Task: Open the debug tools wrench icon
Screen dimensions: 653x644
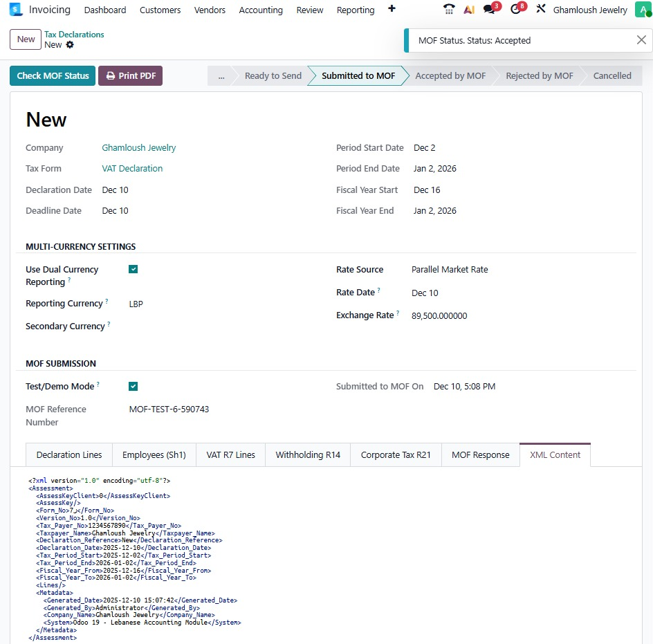Action: (x=541, y=10)
